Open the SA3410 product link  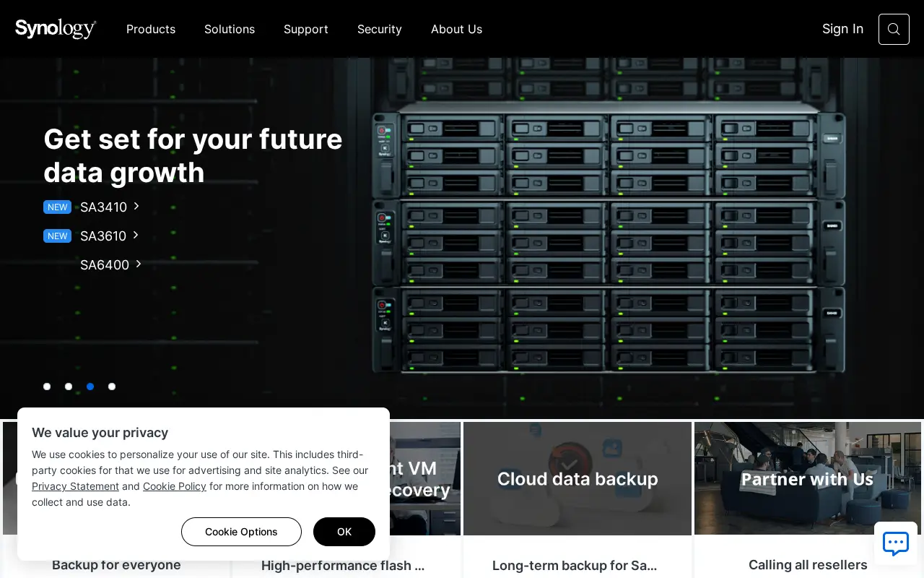point(103,207)
